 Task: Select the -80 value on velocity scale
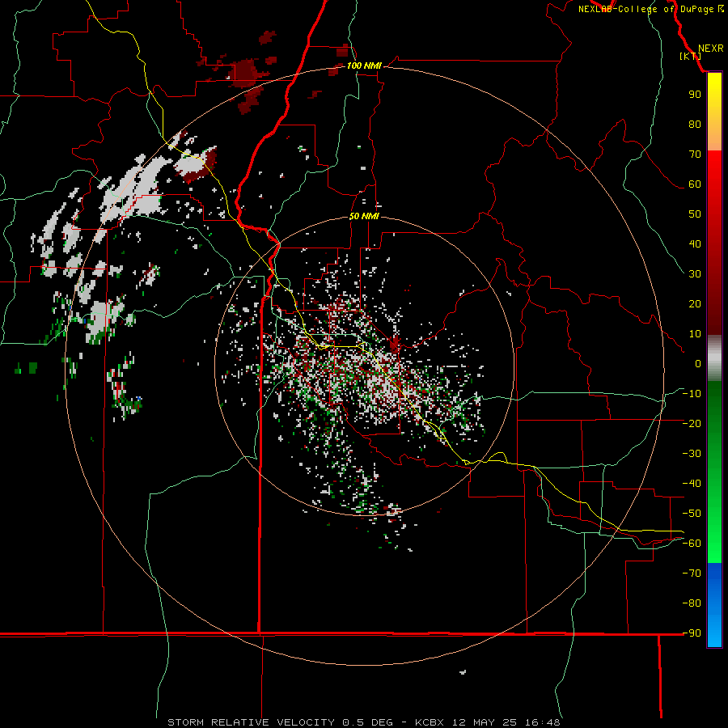pyautogui.click(x=692, y=603)
